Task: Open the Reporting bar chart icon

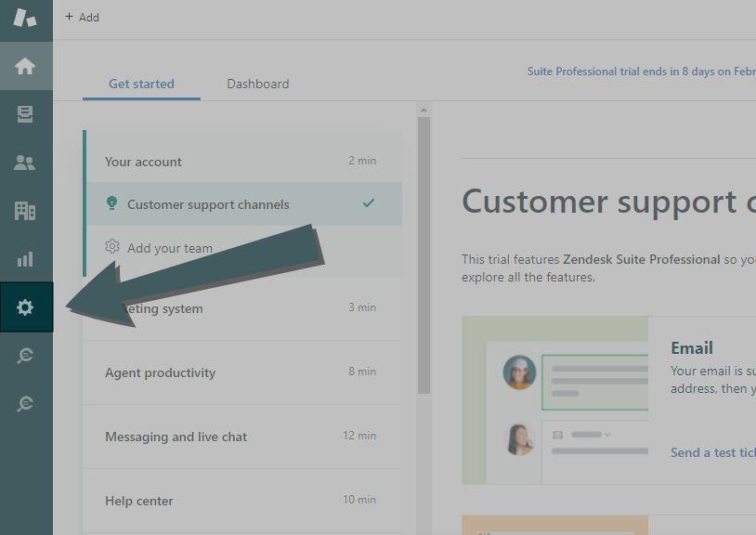Action: [25, 259]
